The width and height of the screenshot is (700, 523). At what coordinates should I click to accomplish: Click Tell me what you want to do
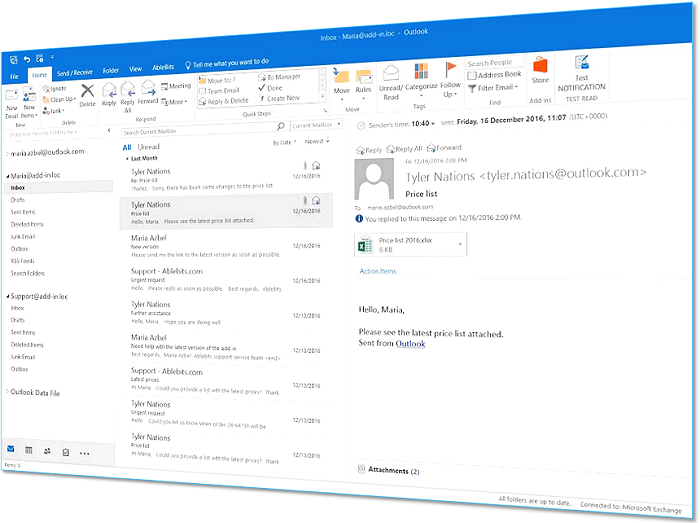227,63
